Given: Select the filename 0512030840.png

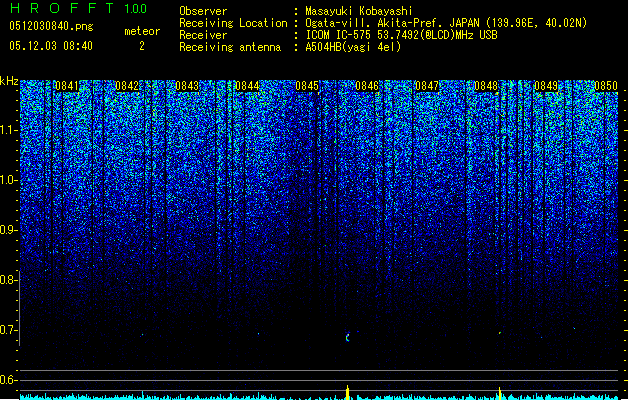Looking at the screenshot, I should (x=51, y=26).
